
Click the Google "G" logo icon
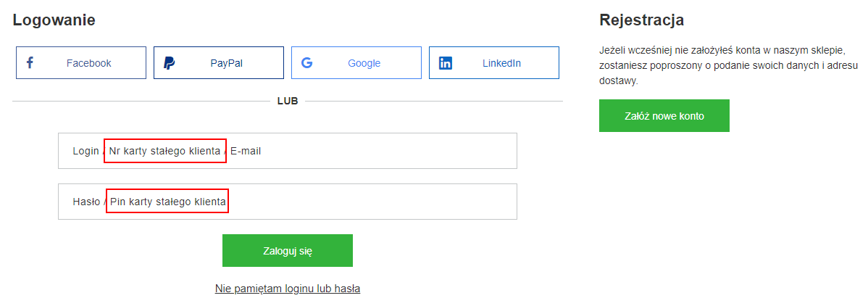(x=306, y=62)
